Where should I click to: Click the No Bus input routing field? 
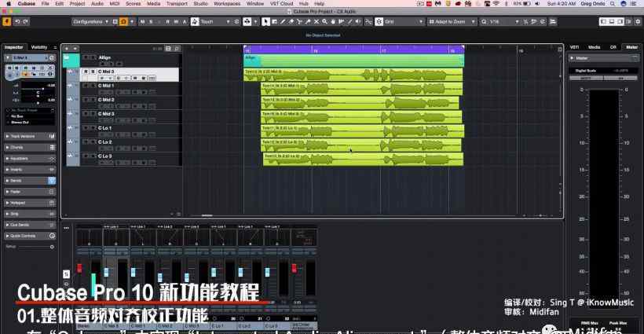tap(31, 116)
